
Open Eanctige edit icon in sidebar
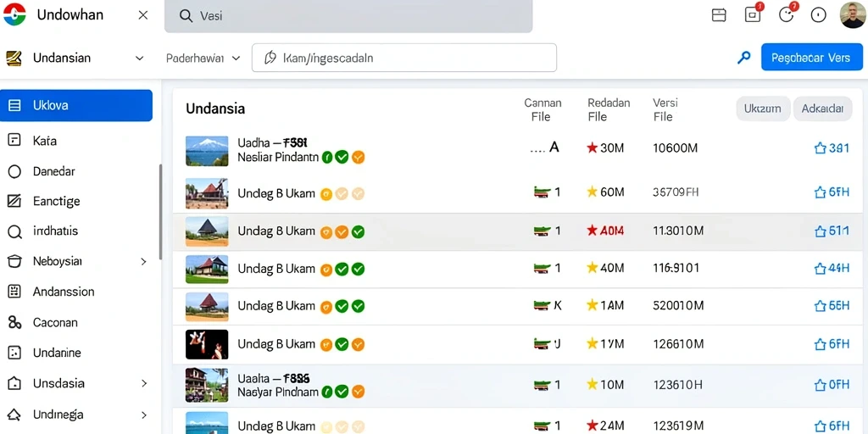point(14,201)
